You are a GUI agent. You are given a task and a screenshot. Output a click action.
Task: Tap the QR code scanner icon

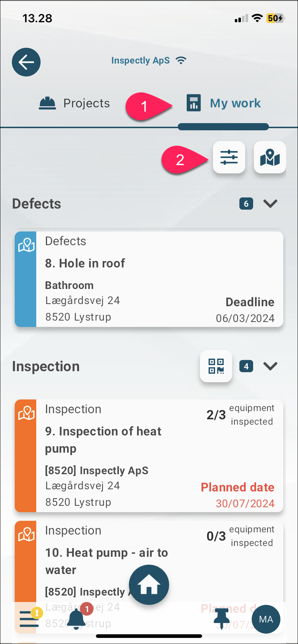(216, 366)
